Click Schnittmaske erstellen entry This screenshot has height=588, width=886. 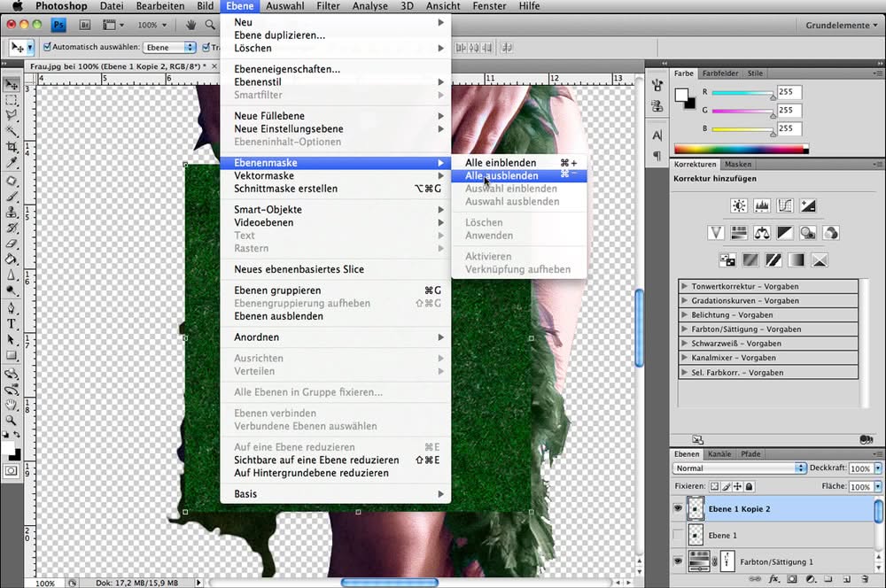point(335,189)
